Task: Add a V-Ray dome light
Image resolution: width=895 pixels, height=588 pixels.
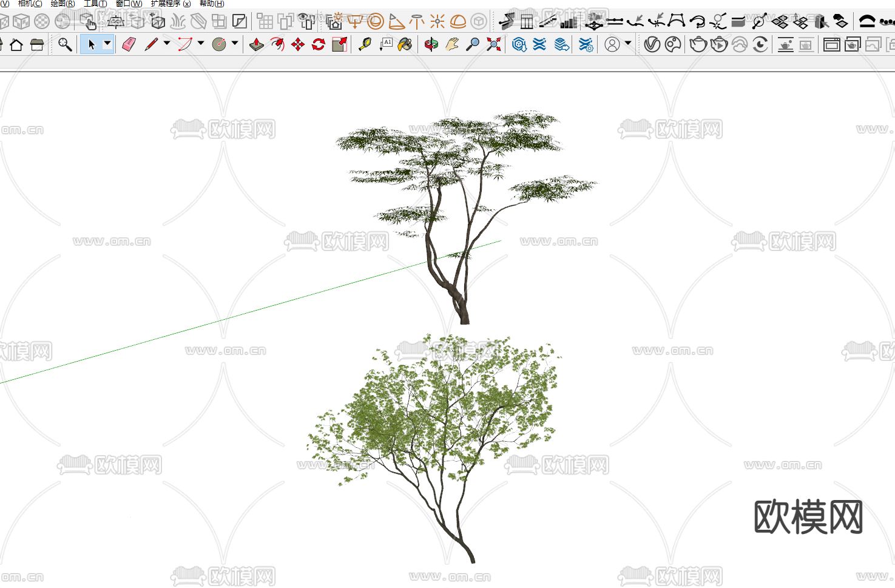Action: point(458,22)
